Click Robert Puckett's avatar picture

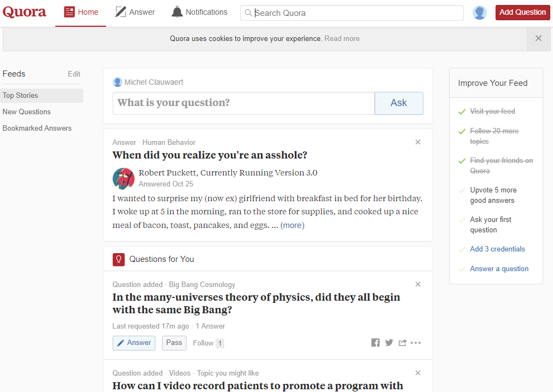click(124, 178)
